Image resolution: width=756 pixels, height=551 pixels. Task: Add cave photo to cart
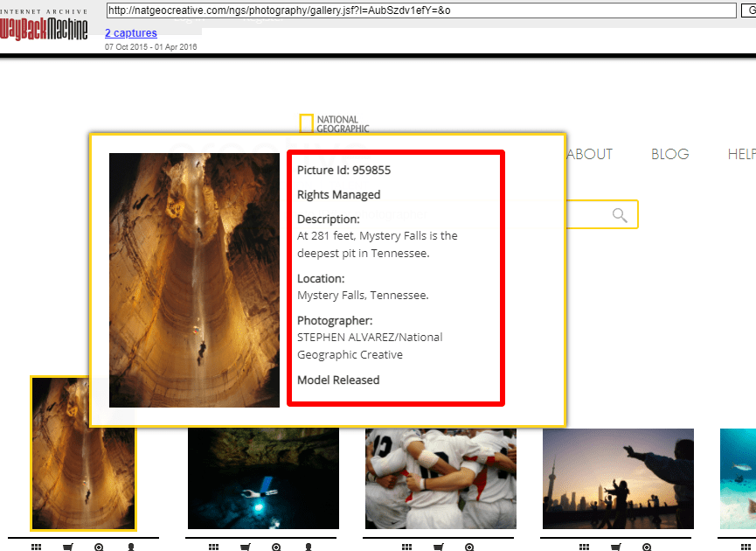coord(68,547)
